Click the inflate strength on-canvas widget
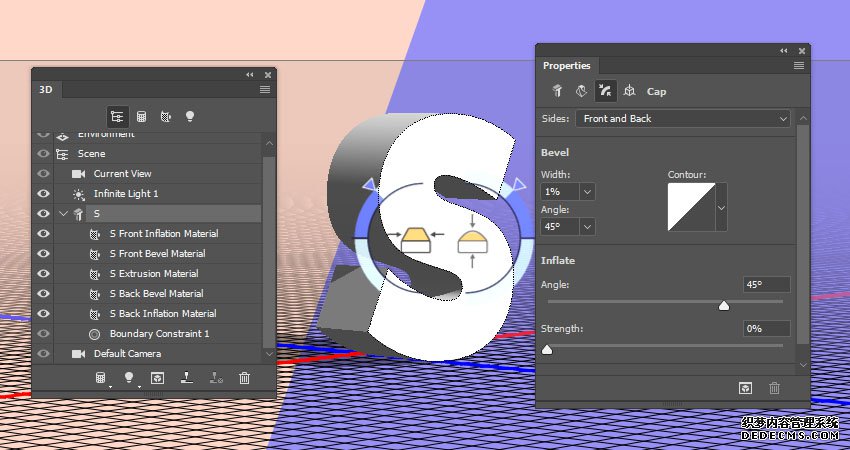Screen dimensions: 850x450 pos(472,240)
